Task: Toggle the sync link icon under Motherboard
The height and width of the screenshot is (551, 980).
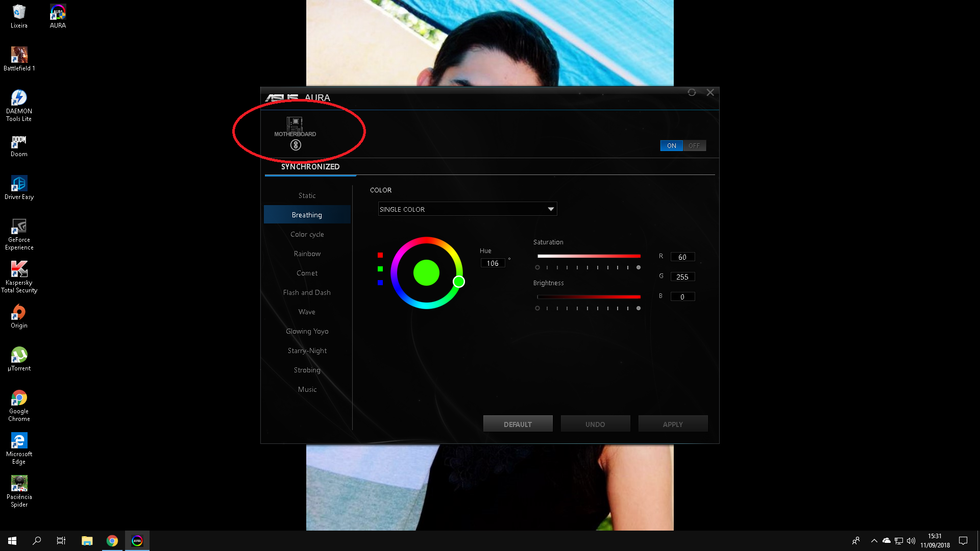Action: tap(296, 145)
